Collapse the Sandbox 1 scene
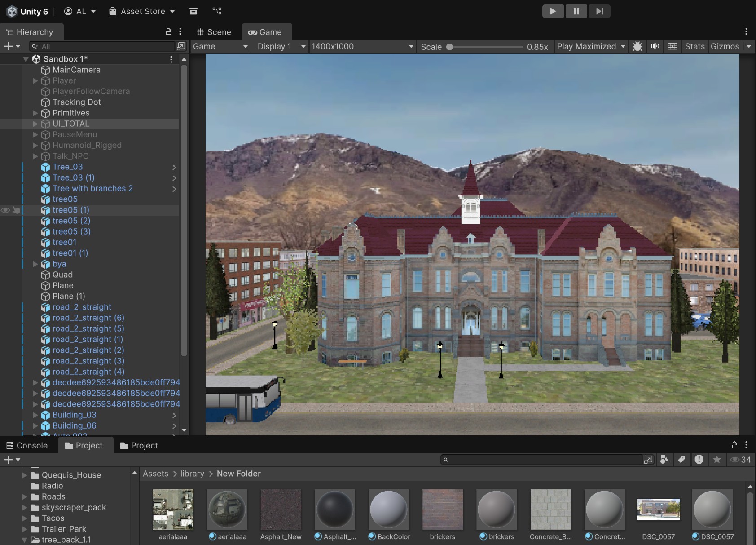Image resolution: width=756 pixels, height=545 pixels. tap(26, 59)
